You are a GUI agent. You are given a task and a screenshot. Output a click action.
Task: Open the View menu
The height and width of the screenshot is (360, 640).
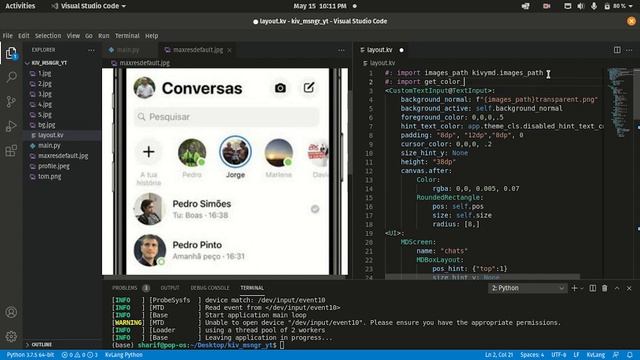[x=73, y=36]
